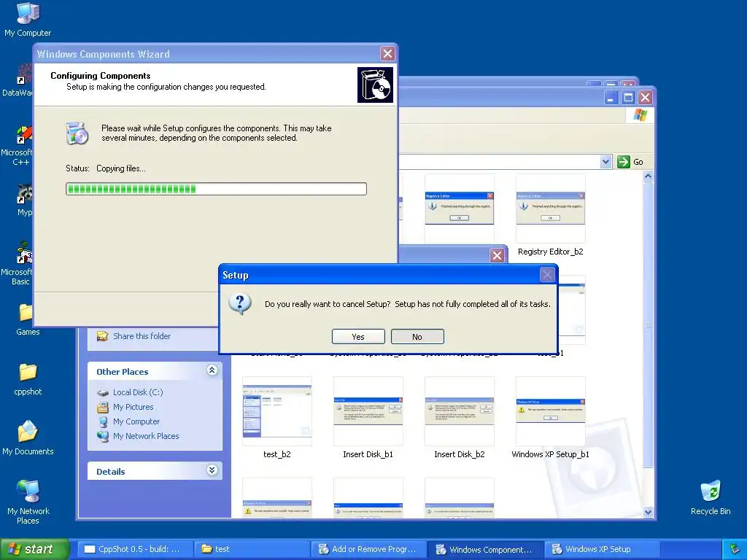Screen dimensions: 747x560
Task: Open My Network Places desktop icon
Action: point(28,502)
